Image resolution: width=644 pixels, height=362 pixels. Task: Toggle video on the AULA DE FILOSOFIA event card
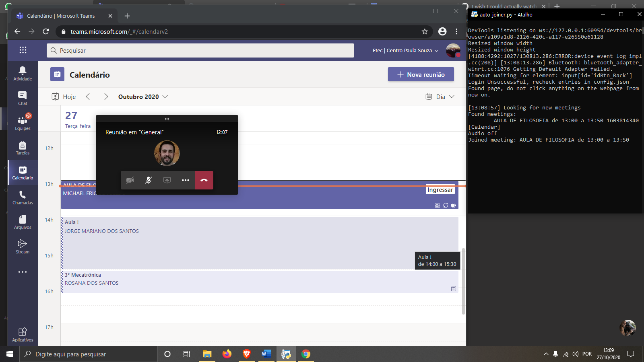(x=454, y=205)
